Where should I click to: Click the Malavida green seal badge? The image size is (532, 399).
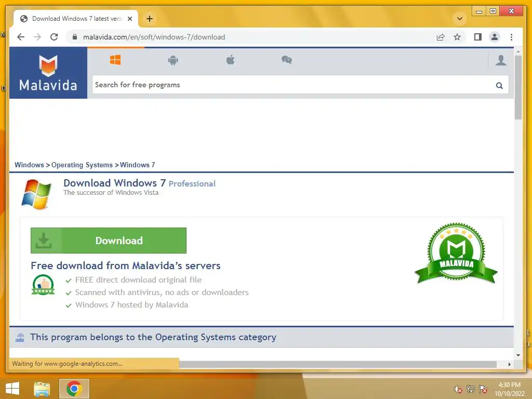click(456, 253)
